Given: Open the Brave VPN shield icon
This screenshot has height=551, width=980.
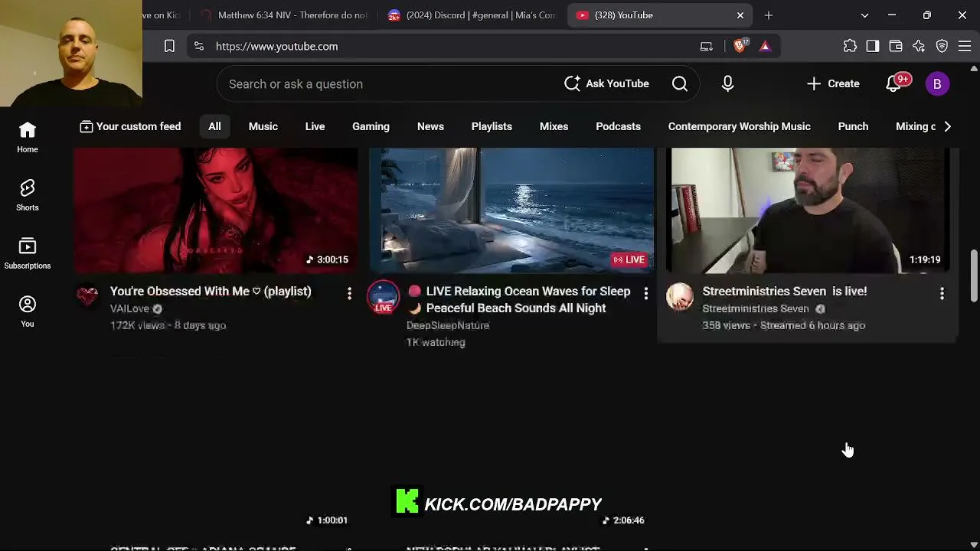Looking at the screenshot, I should coord(942,46).
